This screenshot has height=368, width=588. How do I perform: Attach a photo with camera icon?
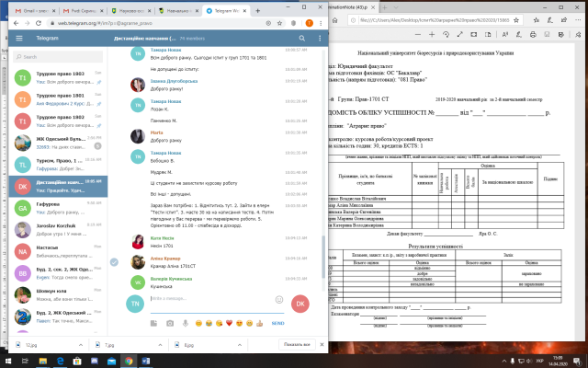[x=170, y=323]
